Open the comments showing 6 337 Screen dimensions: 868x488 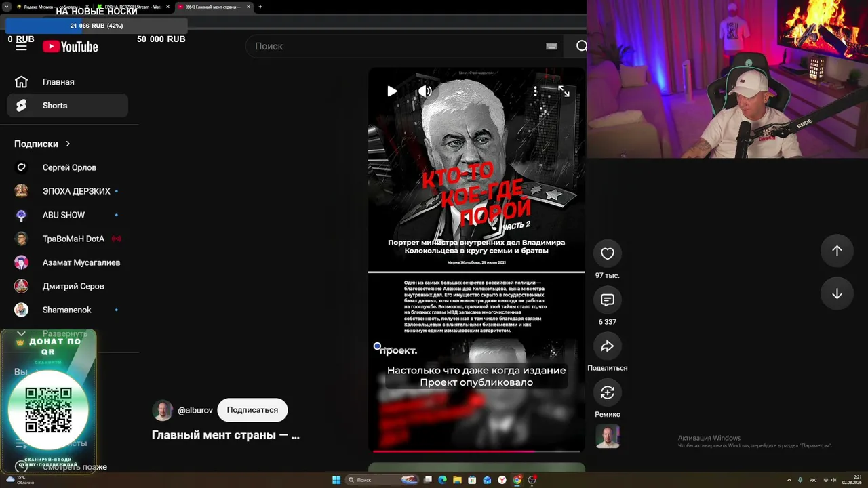608,300
